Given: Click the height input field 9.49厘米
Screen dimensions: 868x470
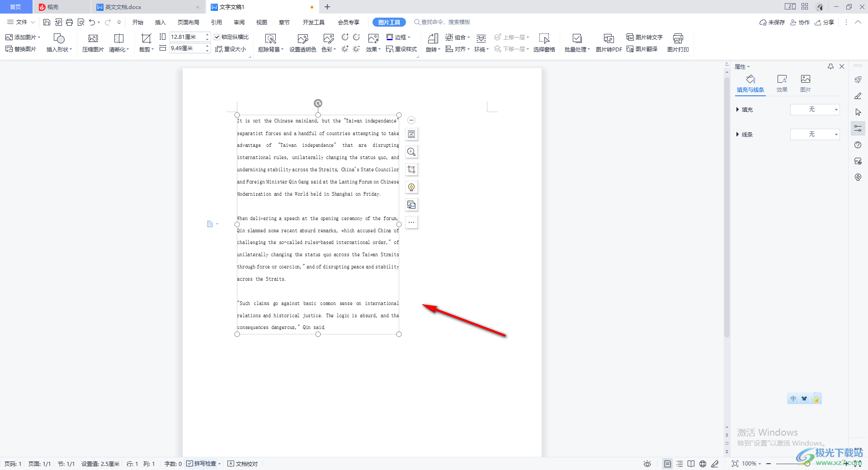Looking at the screenshot, I should click(x=187, y=48).
